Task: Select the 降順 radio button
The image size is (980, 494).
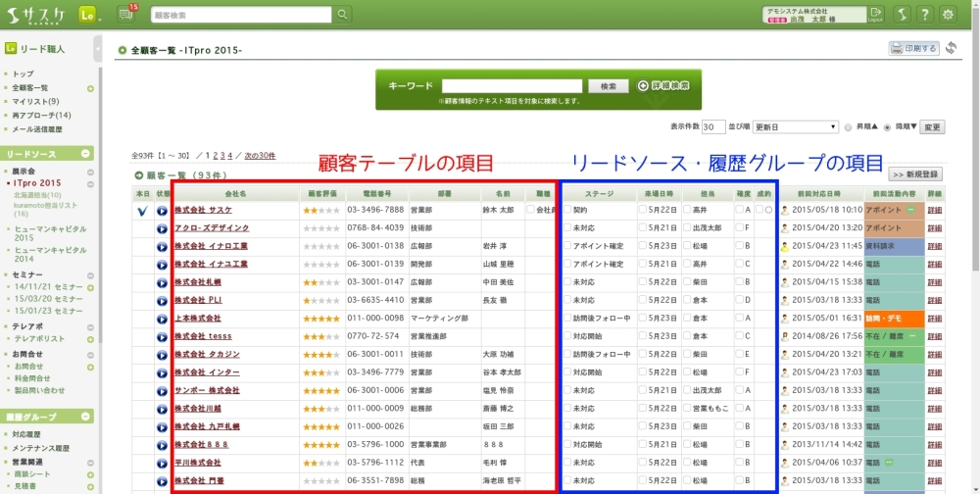Action: 888,127
